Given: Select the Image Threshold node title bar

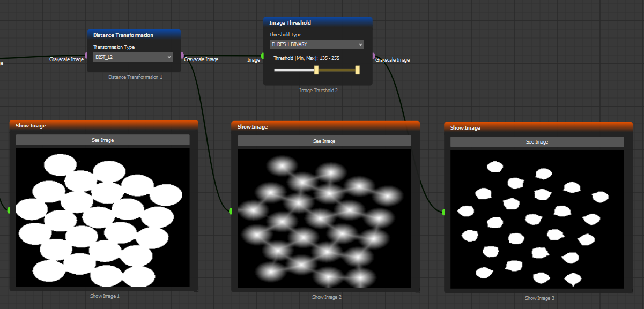Looking at the screenshot, I should [x=317, y=22].
